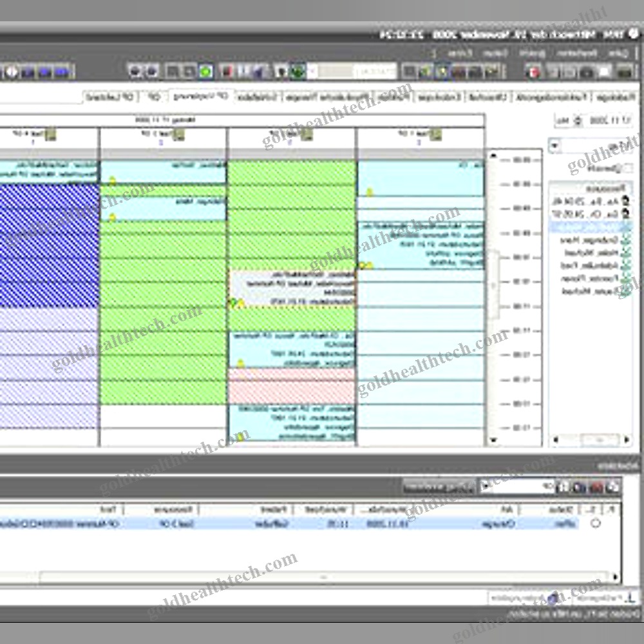Click the small icon next to the Saal 3 OP header
This screenshot has height=644, width=644.
pyautogui.click(x=178, y=135)
